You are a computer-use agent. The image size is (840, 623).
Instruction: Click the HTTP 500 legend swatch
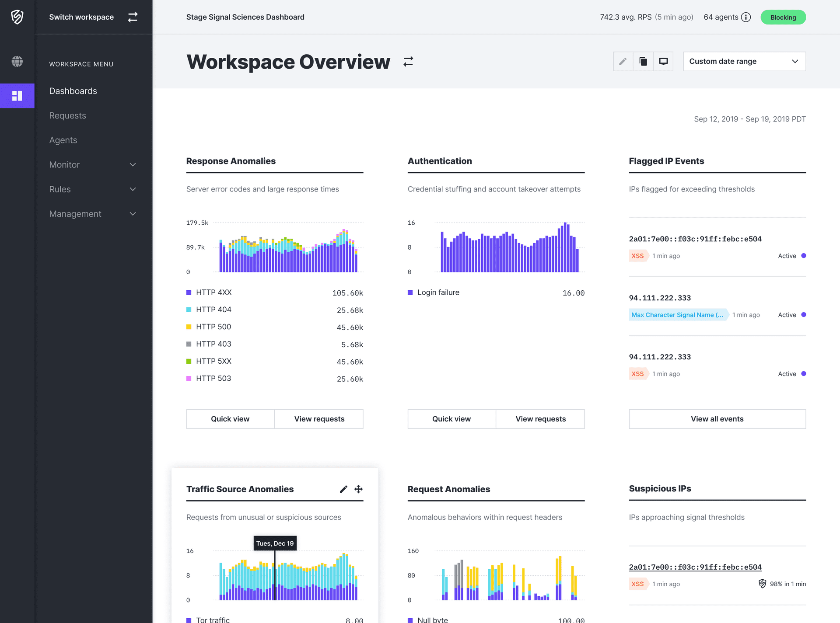[189, 327]
